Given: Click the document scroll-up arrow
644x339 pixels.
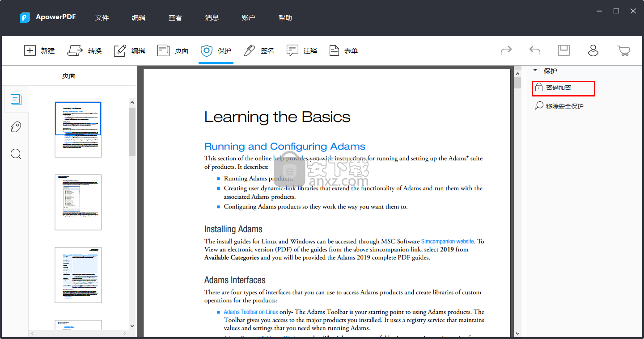Looking at the screenshot, I should click(517, 73).
